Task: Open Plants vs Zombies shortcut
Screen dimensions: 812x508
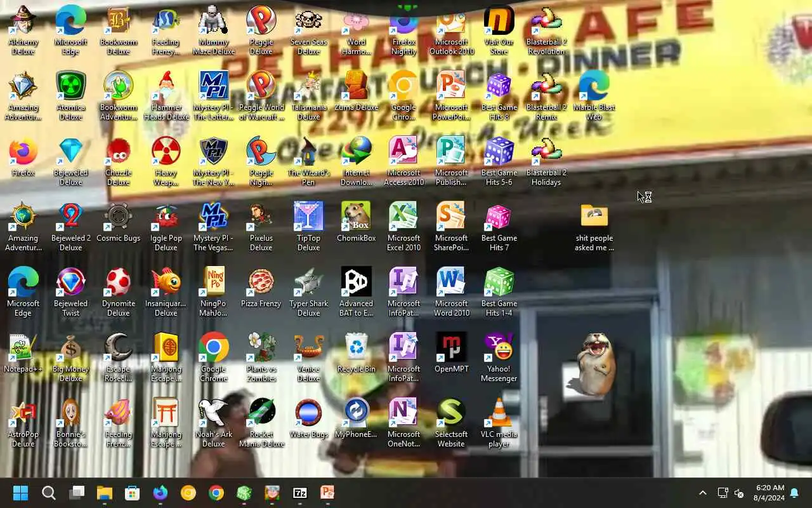Action: pos(261,358)
